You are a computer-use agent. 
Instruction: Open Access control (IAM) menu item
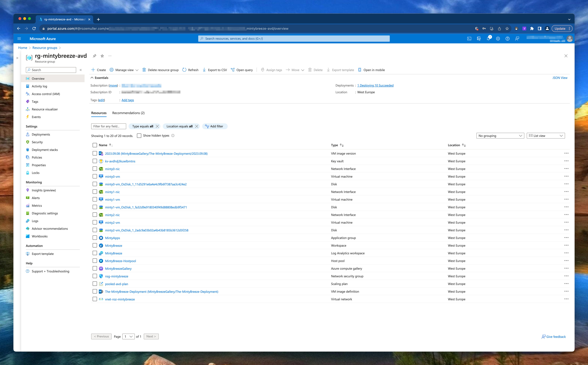[46, 94]
